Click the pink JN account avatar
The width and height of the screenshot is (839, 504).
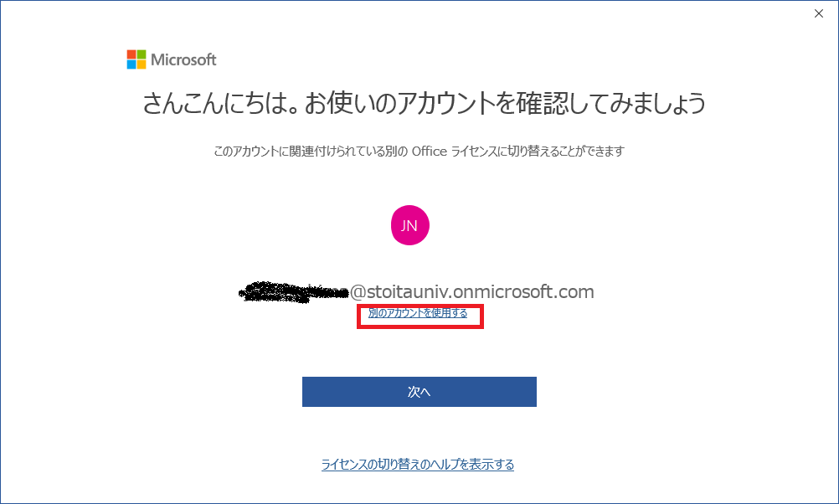coord(409,225)
